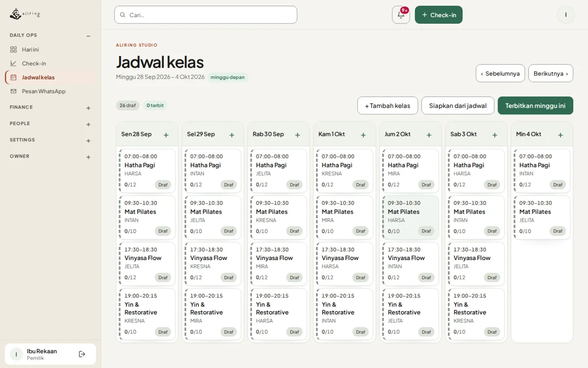Click Siapkan dari jadwal
Image resolution: width=588 pixels, height=368 pixels.
tap(458, 105)
